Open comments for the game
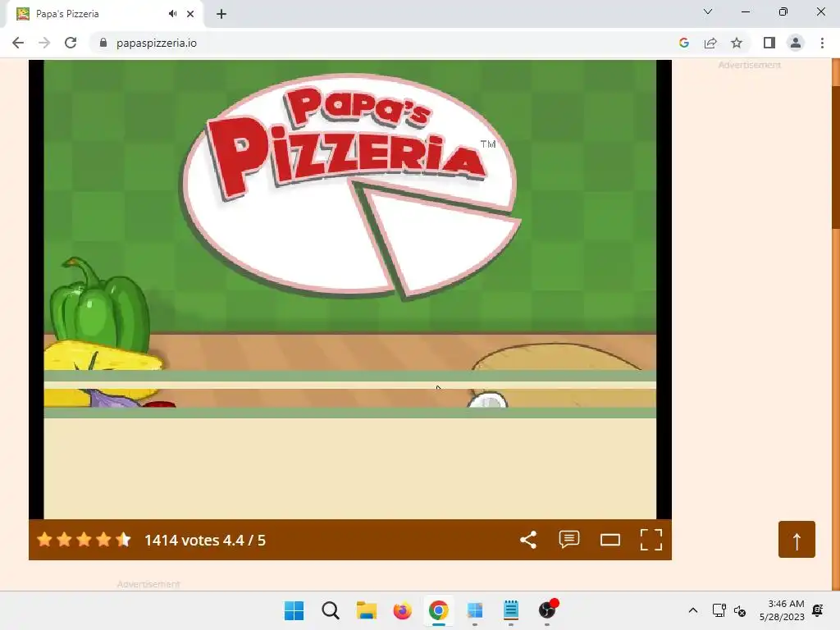The image size is (840, 630). click(x=569, y=540)
